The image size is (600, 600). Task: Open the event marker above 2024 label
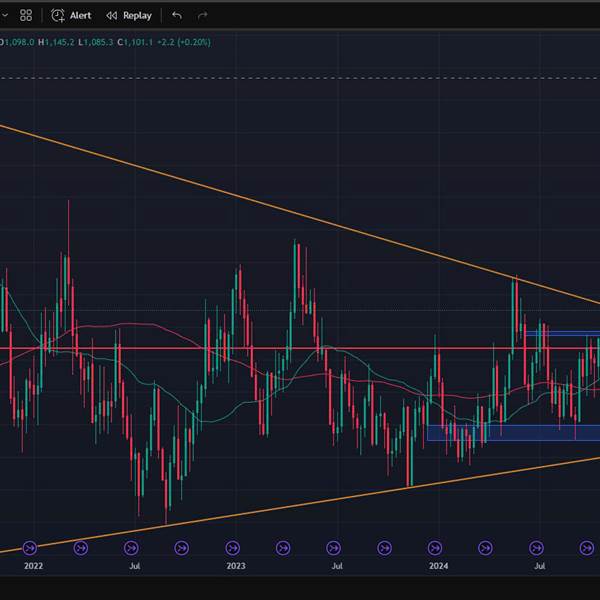(435, 548)
